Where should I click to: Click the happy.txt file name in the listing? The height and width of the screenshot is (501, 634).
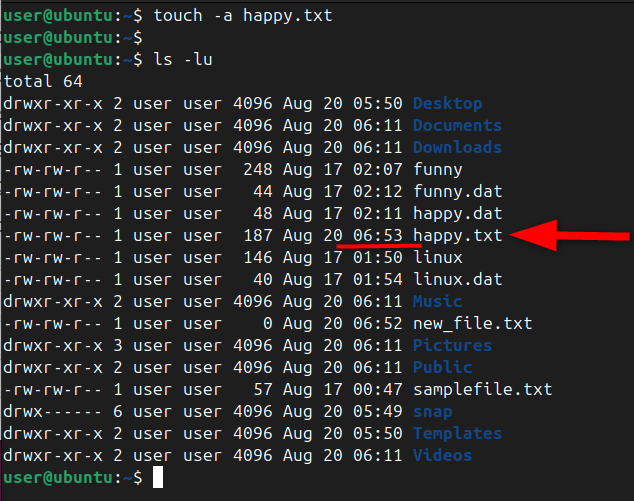pos(457,236)
